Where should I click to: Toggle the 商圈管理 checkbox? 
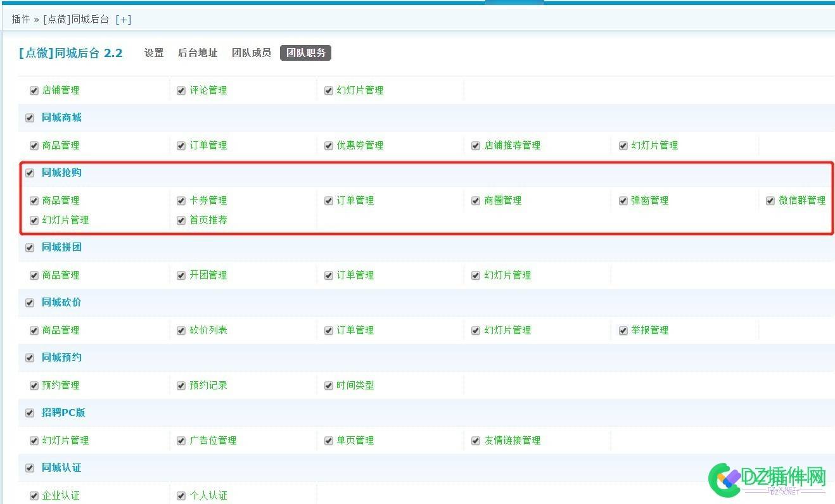pos(476,201)
